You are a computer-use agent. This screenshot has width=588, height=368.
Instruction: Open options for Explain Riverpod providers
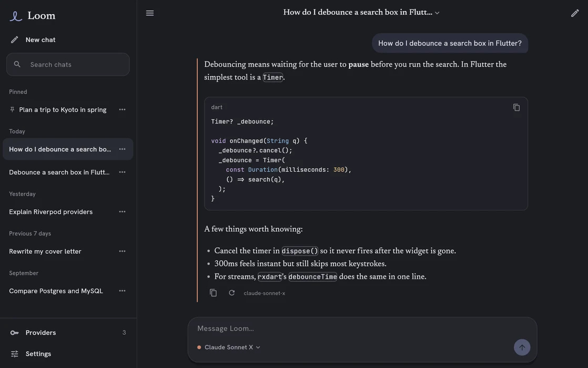pos(122,212)
